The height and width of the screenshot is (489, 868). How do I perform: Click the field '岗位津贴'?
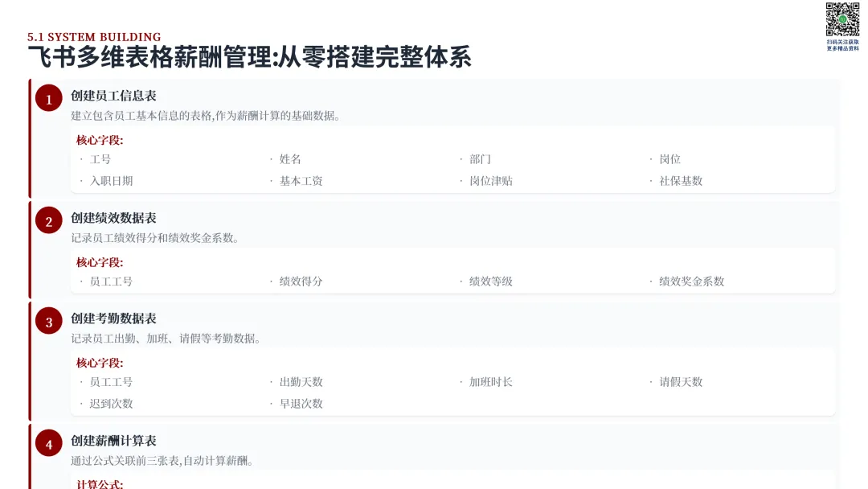click(x=491, y=181)
